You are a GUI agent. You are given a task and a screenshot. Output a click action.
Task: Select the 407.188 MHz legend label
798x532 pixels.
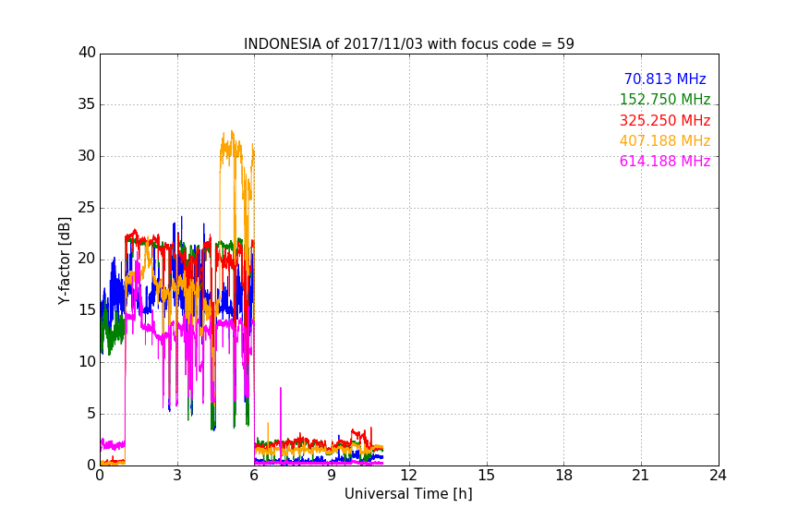(665, 140)
